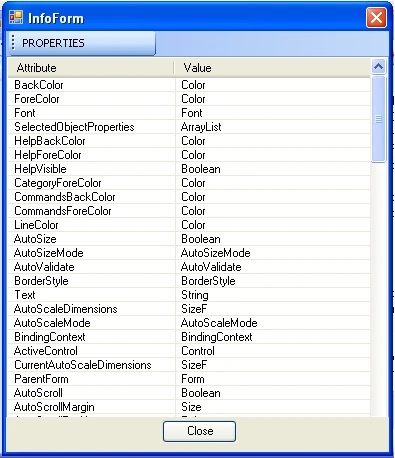Select the BorderStyle attribute cell

tap(92, 281)
